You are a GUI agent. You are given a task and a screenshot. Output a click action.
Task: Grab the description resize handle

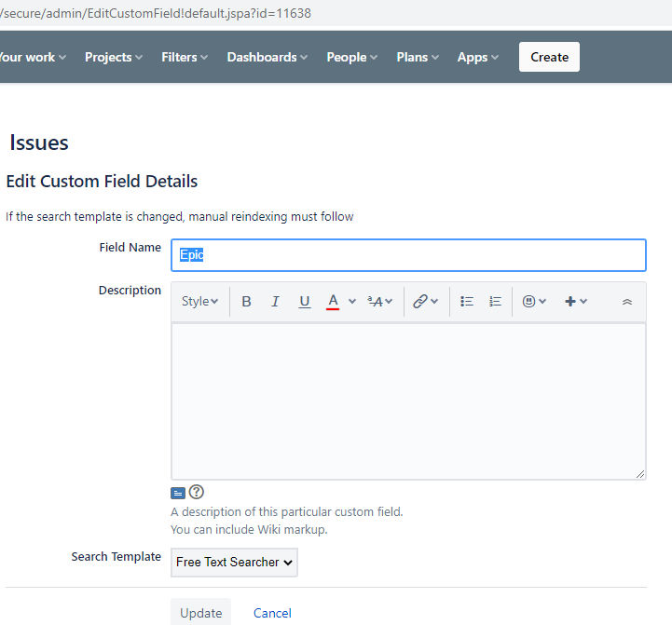click(640, 474)
